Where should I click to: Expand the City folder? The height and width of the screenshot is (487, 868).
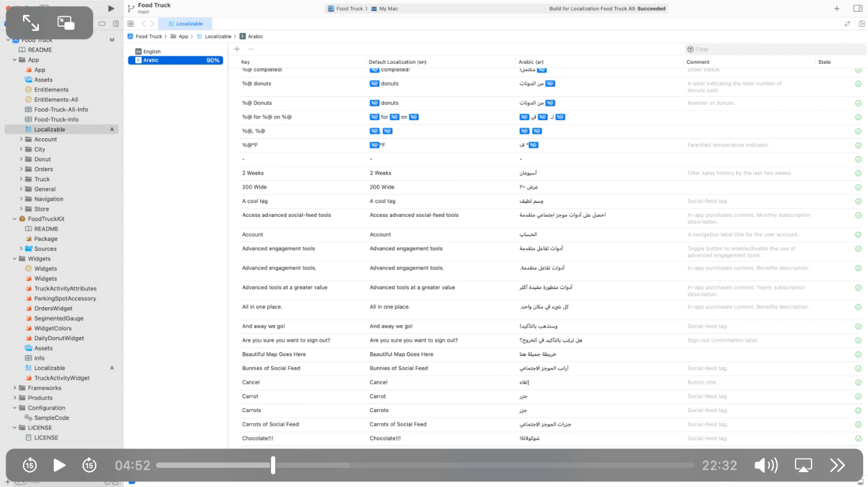(21, 149)
